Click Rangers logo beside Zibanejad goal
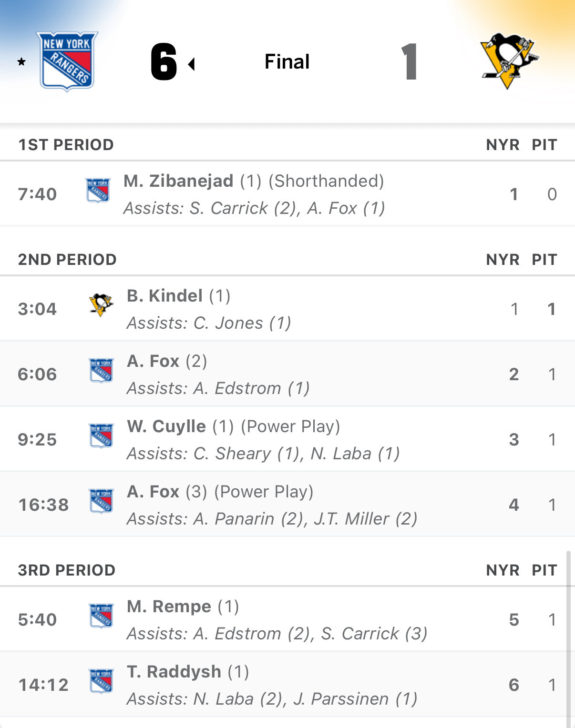Viewport: 575px width, 728px height. click(98, 190)
